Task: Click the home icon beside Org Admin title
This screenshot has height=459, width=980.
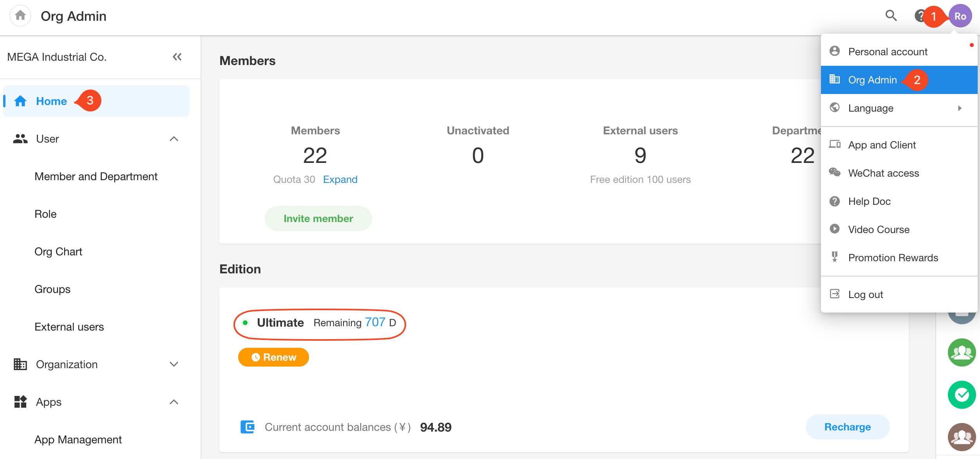Action: click(x=20, y=16)
